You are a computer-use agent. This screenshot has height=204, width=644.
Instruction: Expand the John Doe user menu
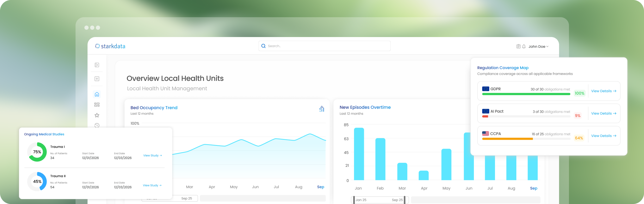point(538,46)
